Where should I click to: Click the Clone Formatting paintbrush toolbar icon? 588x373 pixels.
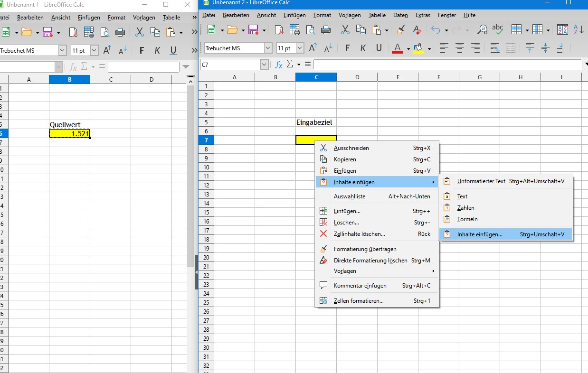coord(401,30)
